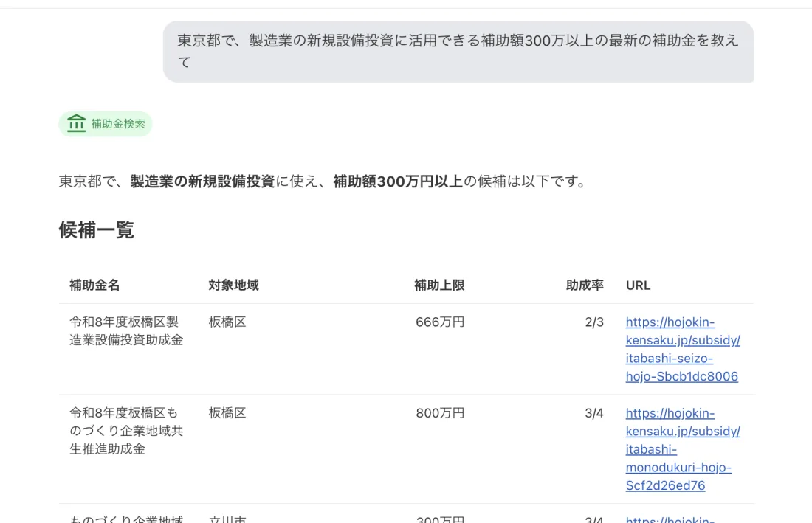Click the intro sentence mentioning 補助額300万円以上
812x523 pixels.
323,181
